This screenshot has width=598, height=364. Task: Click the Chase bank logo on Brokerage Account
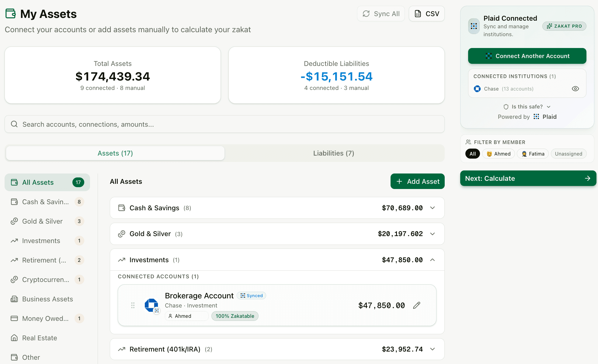(152, 305)
